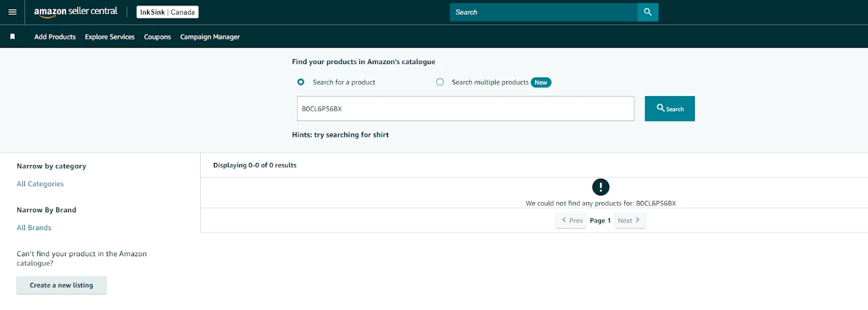The height and width of the screenshot is (310, 868).
Task: Open the hamburger navigation menu
Action: (12, 12)
